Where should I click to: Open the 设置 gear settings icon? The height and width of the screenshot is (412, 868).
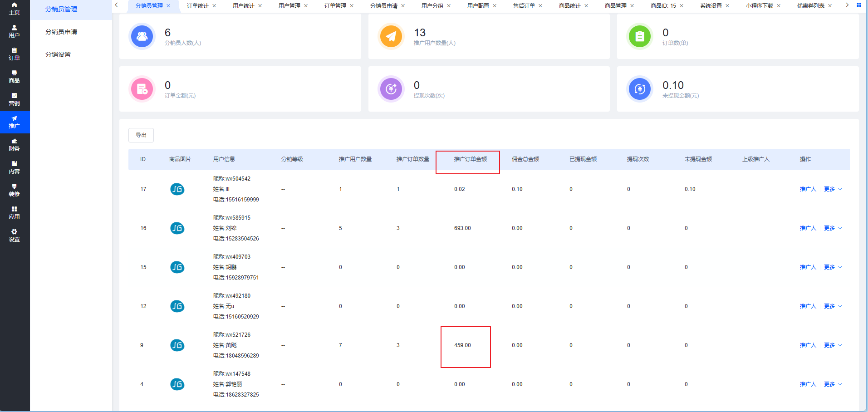tap(14, 235)
